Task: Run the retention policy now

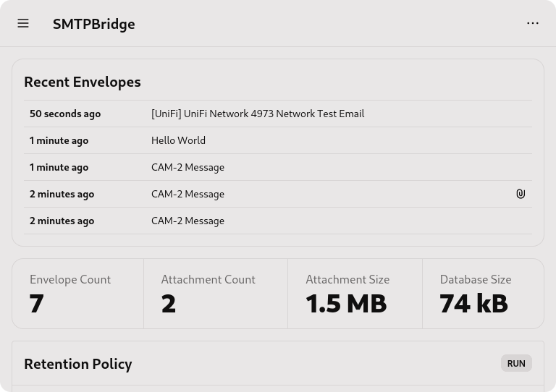Action: coord(516,363)
